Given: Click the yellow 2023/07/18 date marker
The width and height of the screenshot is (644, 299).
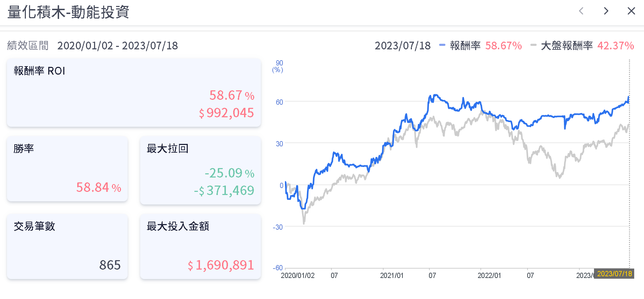Looking at the screenshot, I should click(614, 274).
